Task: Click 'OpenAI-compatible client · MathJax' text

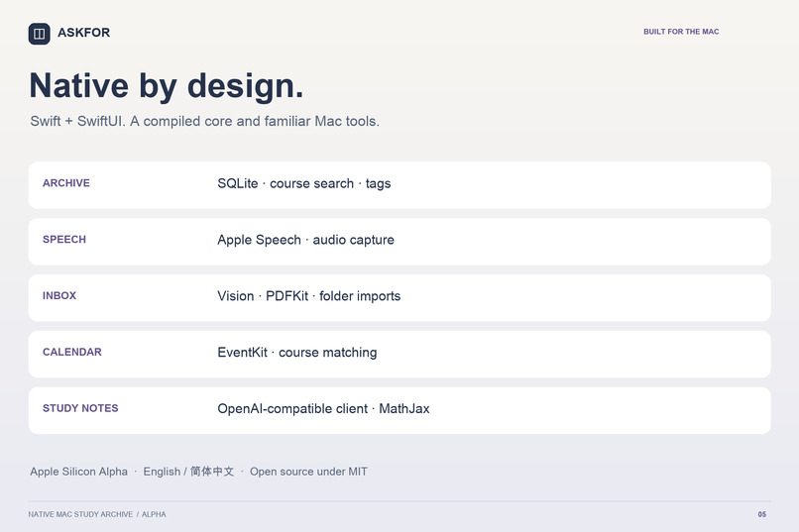Action: tap(323, 409)
